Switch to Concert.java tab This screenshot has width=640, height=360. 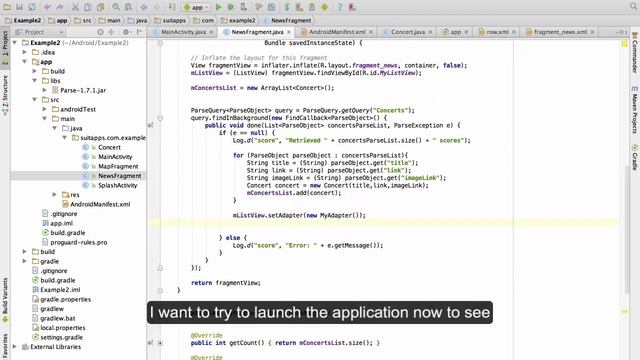click(x=407, y=32)
